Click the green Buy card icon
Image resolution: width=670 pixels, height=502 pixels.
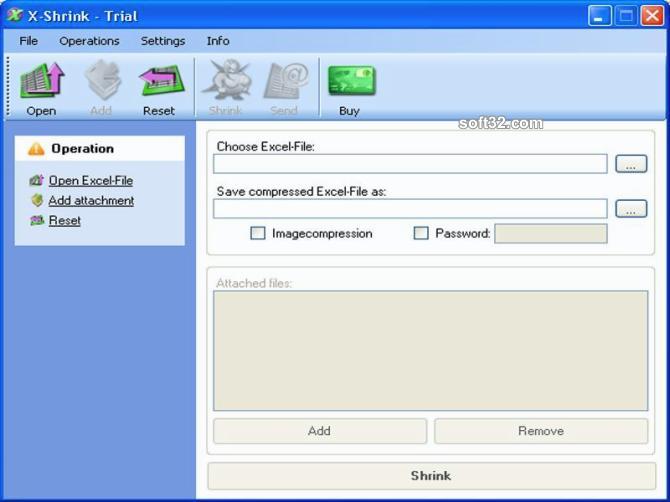[x=351, y=80]
